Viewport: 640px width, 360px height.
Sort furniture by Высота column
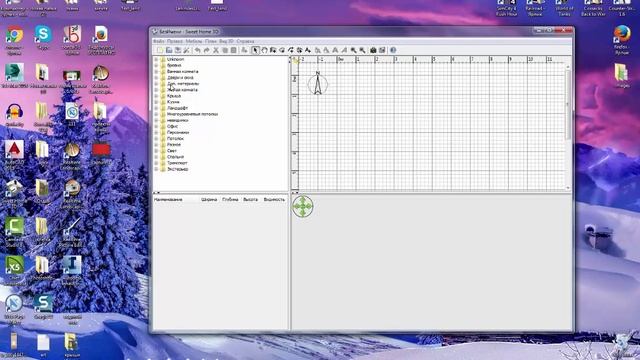[251, 200]
